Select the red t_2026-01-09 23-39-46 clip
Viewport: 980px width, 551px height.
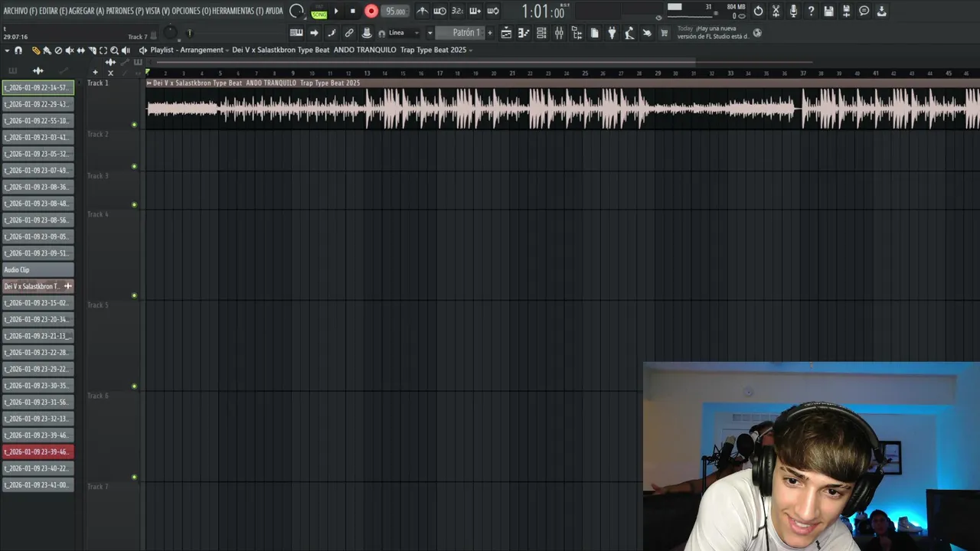point(38,452)
